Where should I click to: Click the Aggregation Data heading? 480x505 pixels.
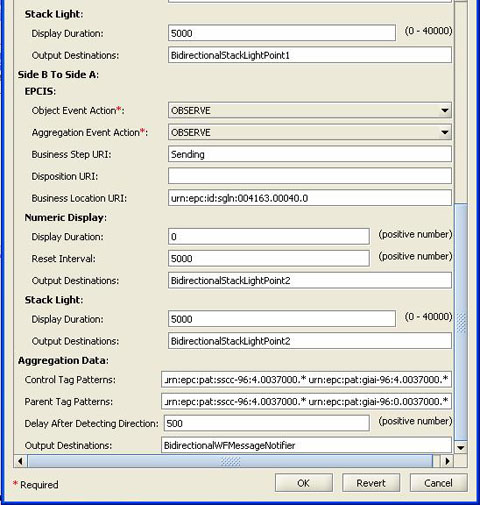(x=63, y=361)
